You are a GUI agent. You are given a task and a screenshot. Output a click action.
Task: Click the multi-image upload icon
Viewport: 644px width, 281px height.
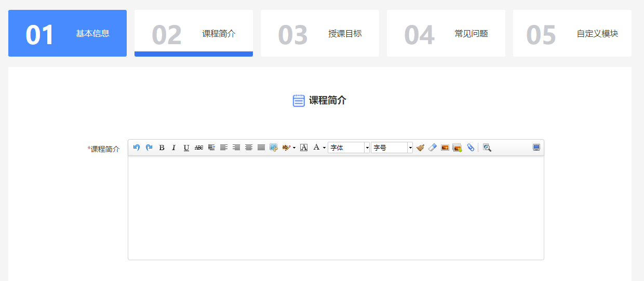(458, 148)
